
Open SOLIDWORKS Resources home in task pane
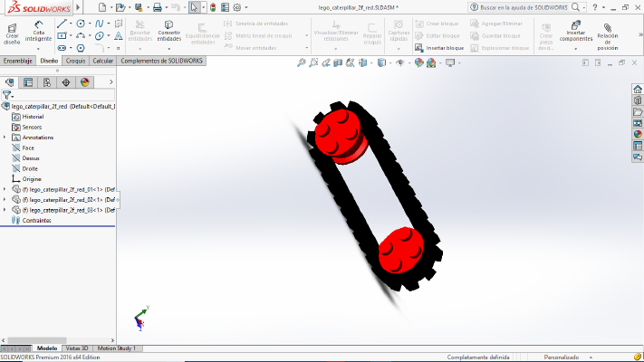tap(638, 89)
